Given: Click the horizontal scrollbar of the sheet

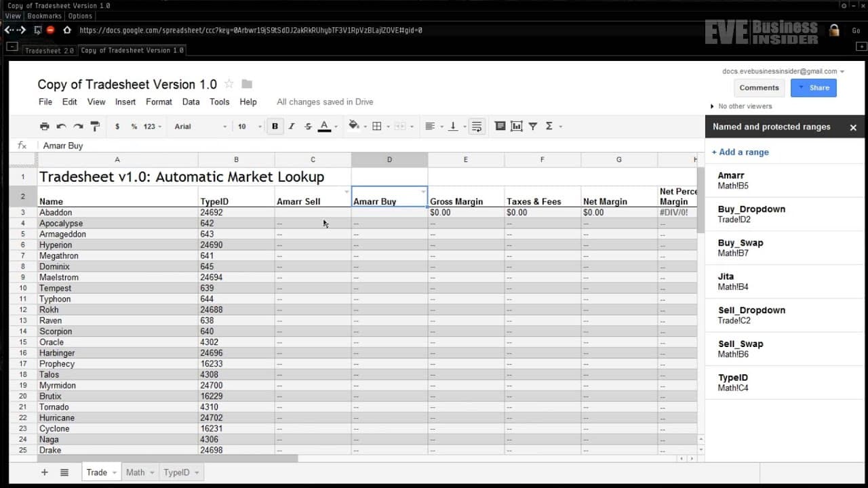Looking at the screenshot, I should (x=167, y=459).
